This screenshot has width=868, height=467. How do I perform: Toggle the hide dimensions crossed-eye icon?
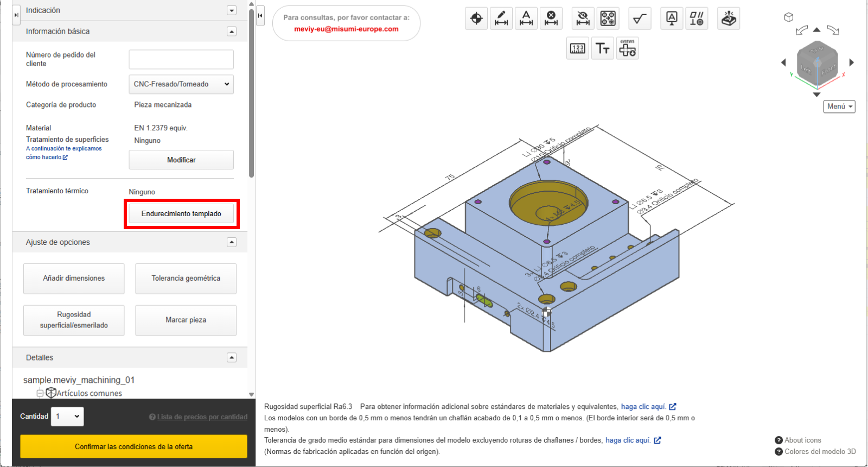[583, 19]
